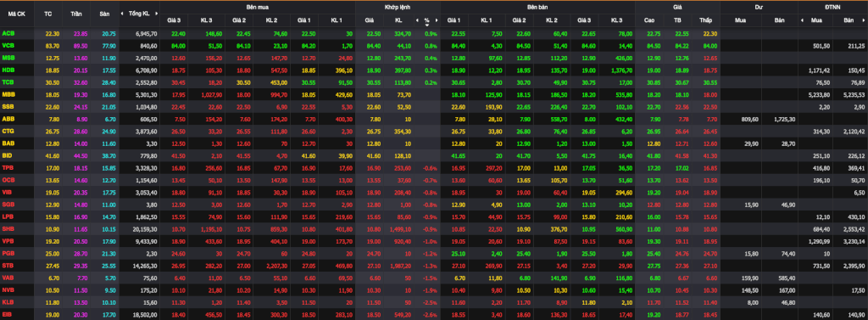Open the VPB stock symbol
This screenshot has height=320, width=868.
pyautogui.click(x=8, y=241)
